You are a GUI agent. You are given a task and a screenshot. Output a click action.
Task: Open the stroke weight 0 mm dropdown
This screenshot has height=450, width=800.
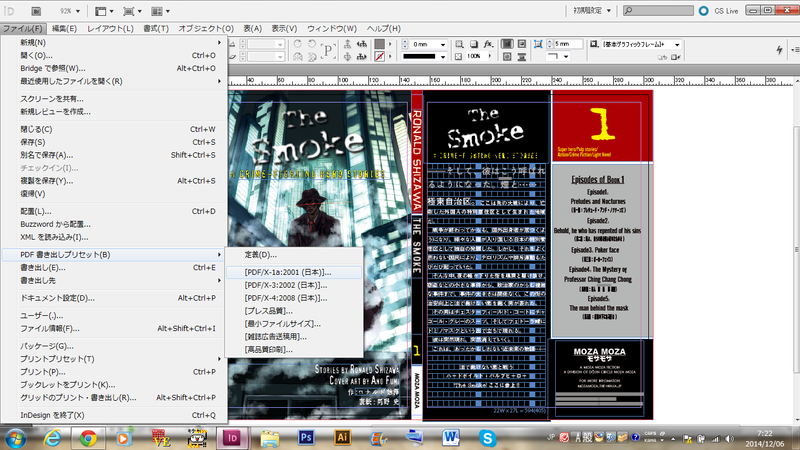(x=443, y=44)
